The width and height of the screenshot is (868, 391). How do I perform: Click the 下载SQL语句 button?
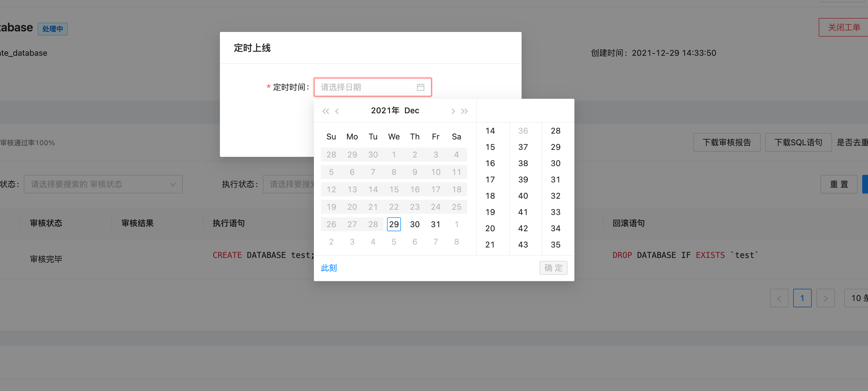pyautogui.click(x=798, y=142)
